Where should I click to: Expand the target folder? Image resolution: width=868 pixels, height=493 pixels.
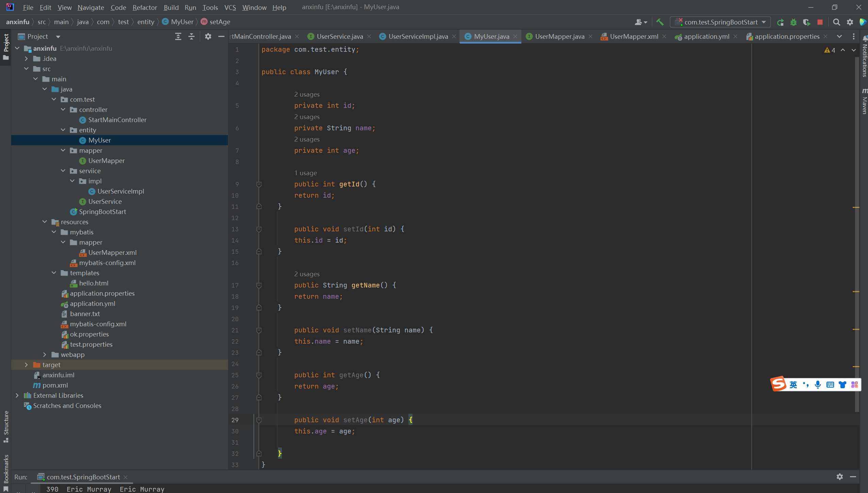point(26,365)
